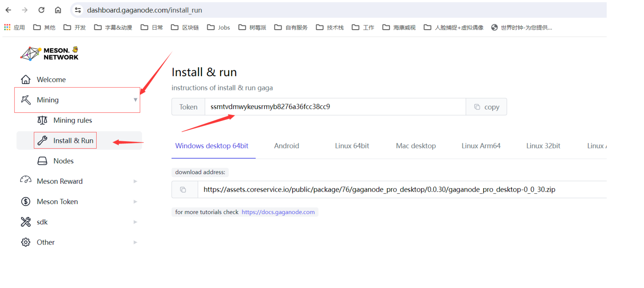Open the 开发 bookmark folder

pyautogui.click(x=75, y=27)
